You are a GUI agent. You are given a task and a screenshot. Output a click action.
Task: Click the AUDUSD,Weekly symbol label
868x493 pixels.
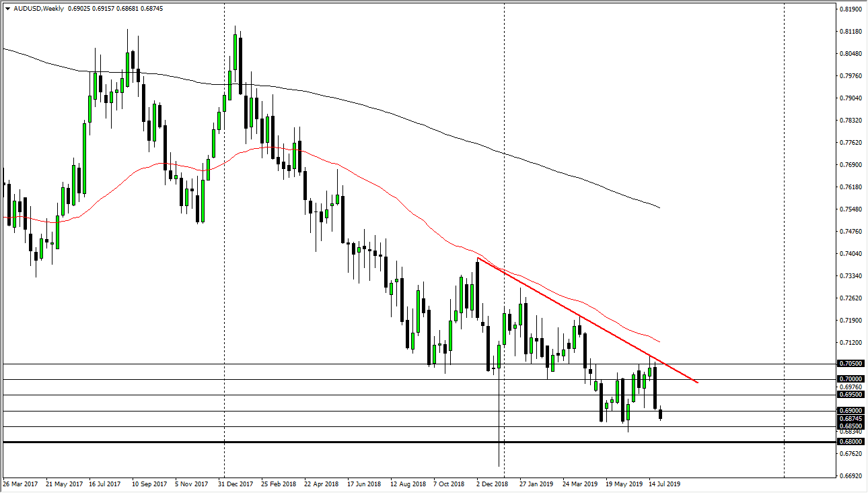37,9
